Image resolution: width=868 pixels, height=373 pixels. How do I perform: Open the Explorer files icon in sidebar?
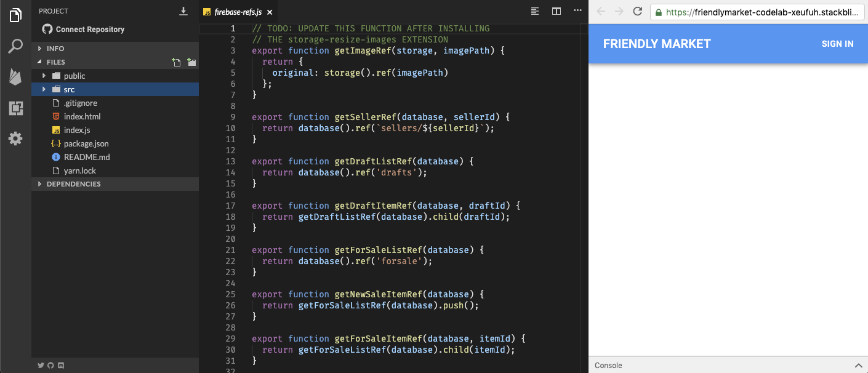coord(15,15)
